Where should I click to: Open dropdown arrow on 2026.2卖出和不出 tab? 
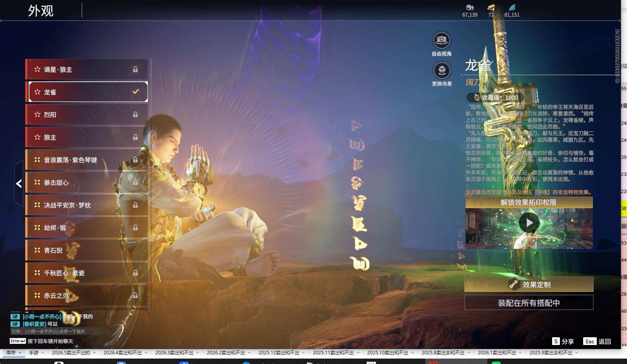(x=249, y=353)
